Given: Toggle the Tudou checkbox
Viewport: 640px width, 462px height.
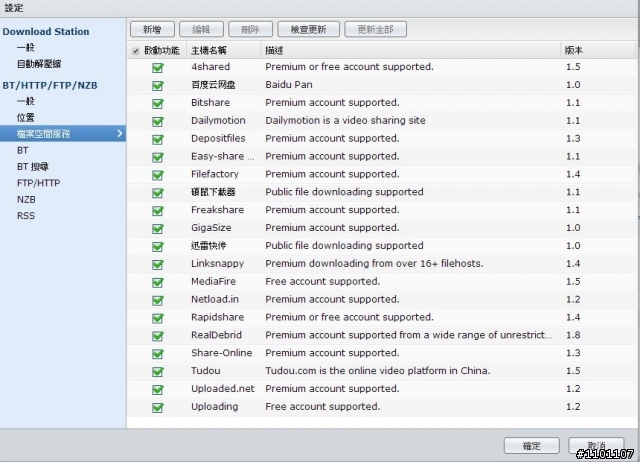Looking at the screenshot, I should [158, 372].
